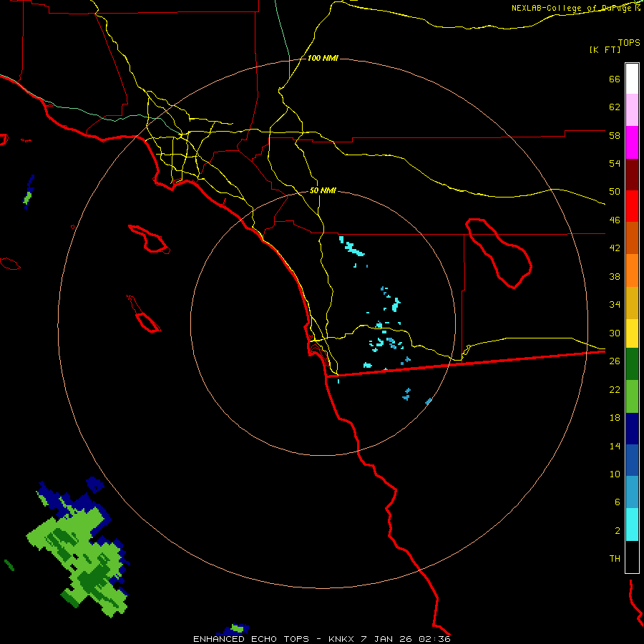Click the 46 legend value
The width and height of the screenshot is (644, 644).
coord(615,220)
